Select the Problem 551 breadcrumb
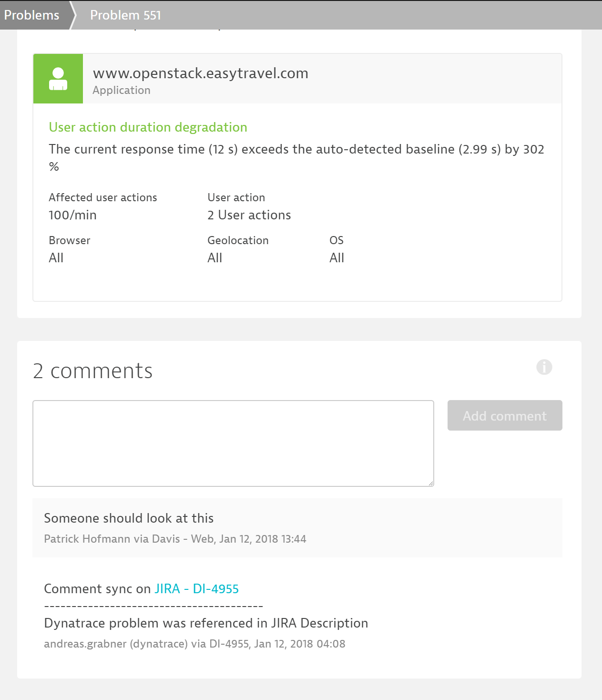Image resolution: width=602 pixels, height=700 pixels. (x=125, y=15)
